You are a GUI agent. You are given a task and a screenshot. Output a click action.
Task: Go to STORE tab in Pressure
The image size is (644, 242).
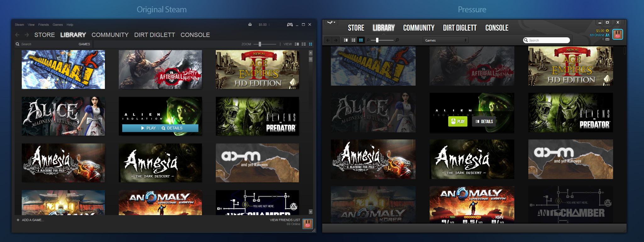tap(356, 28)
